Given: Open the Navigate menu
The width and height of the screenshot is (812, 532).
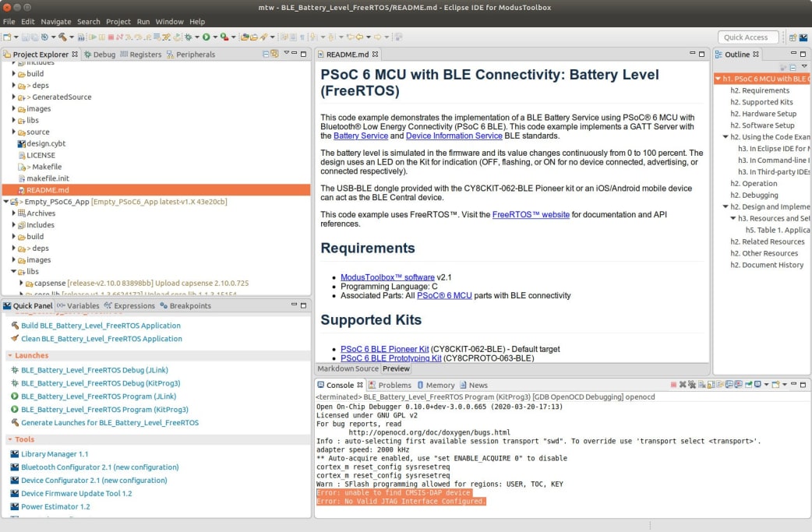Looking at the screenshot, I should tap(56, 22).
